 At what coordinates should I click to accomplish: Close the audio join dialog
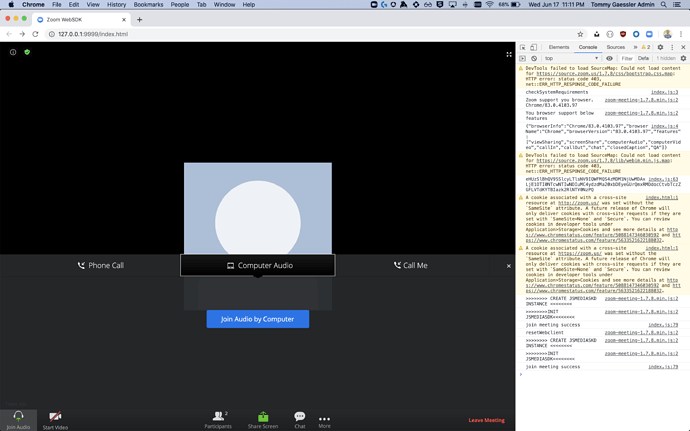pos(509,266)
